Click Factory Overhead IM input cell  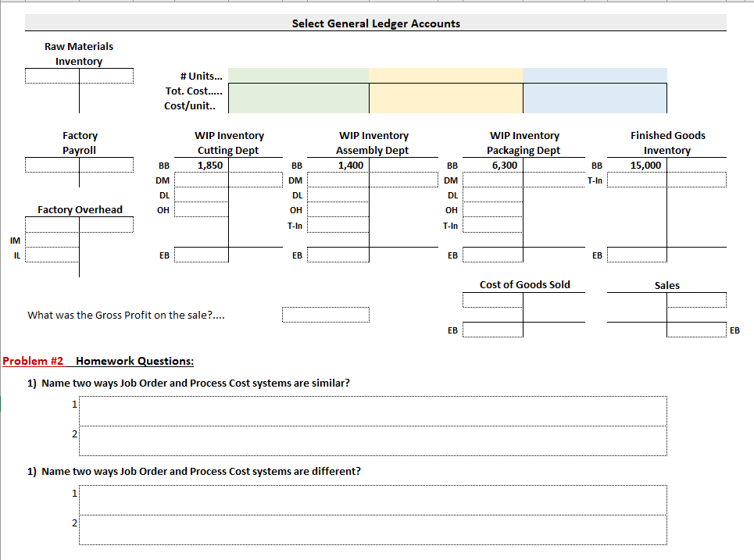(x=52, y=241)
